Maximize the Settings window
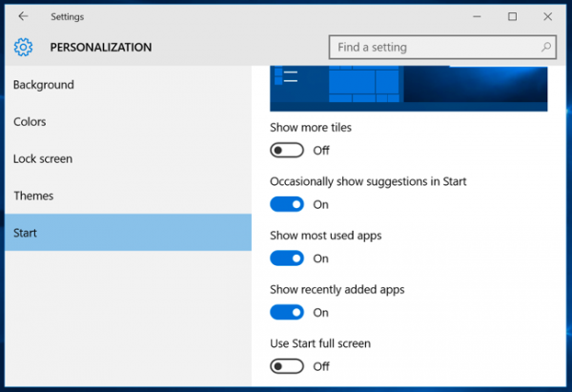The width and height of the screenshot is (572, 392). [512, 16]
